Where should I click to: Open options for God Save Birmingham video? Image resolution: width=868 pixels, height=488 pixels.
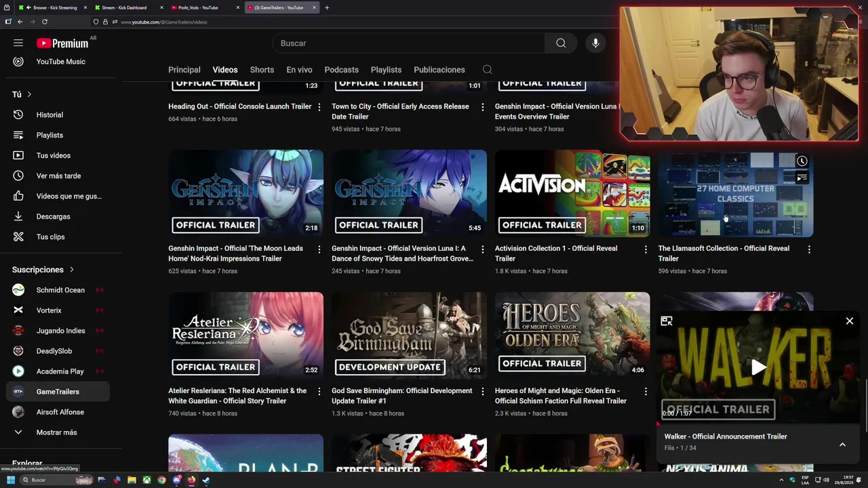tap(482, 392)
